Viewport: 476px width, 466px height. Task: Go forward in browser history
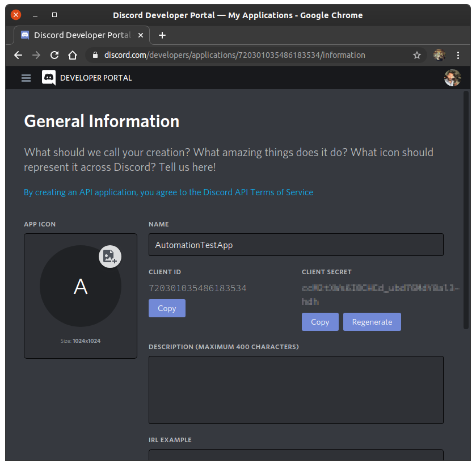(36, 55)
